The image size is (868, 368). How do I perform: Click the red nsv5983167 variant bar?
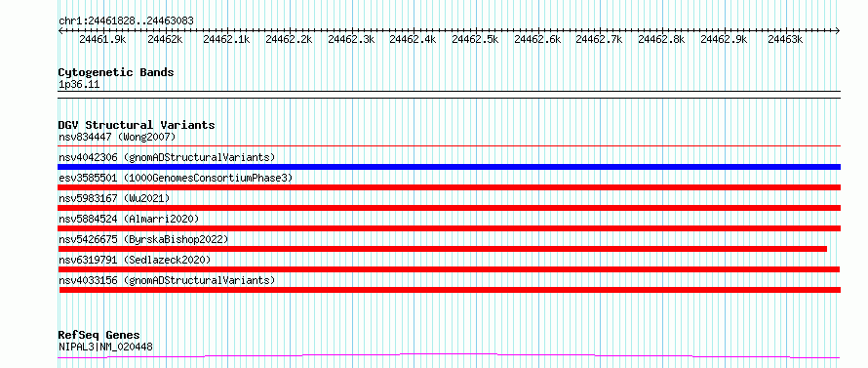pos(449,208)
